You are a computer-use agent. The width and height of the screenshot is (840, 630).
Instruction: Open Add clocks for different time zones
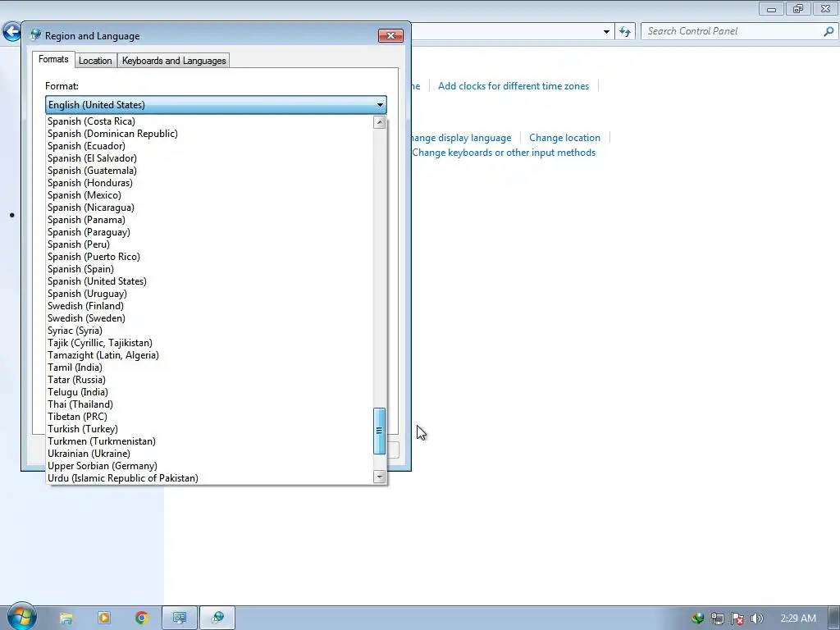[x=514, y=86]
